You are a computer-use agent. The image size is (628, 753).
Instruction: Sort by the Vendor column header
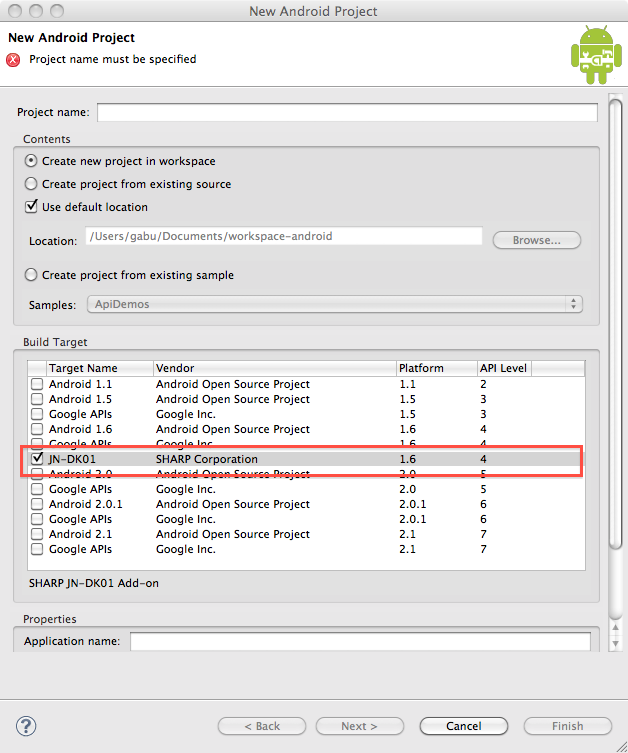[x=275, y=368]
